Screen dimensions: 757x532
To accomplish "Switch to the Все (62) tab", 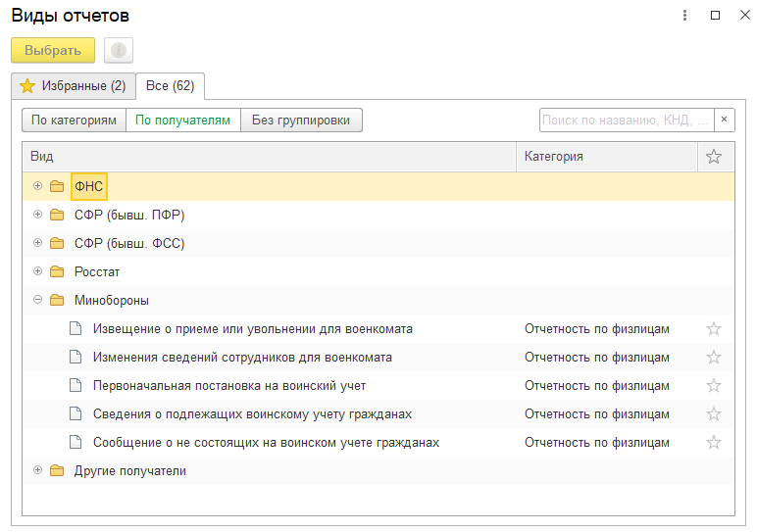I will [171, 86].
